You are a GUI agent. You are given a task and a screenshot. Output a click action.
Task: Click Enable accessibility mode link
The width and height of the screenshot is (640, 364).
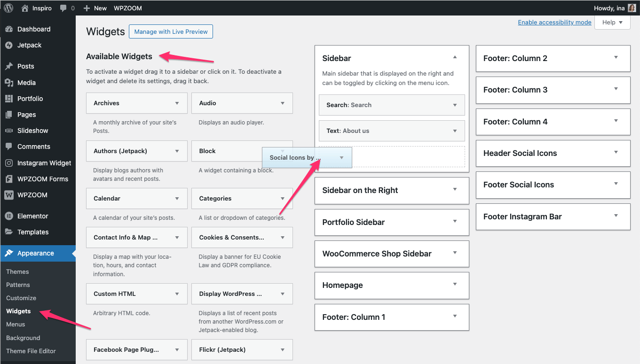click(x=554, y=22)
